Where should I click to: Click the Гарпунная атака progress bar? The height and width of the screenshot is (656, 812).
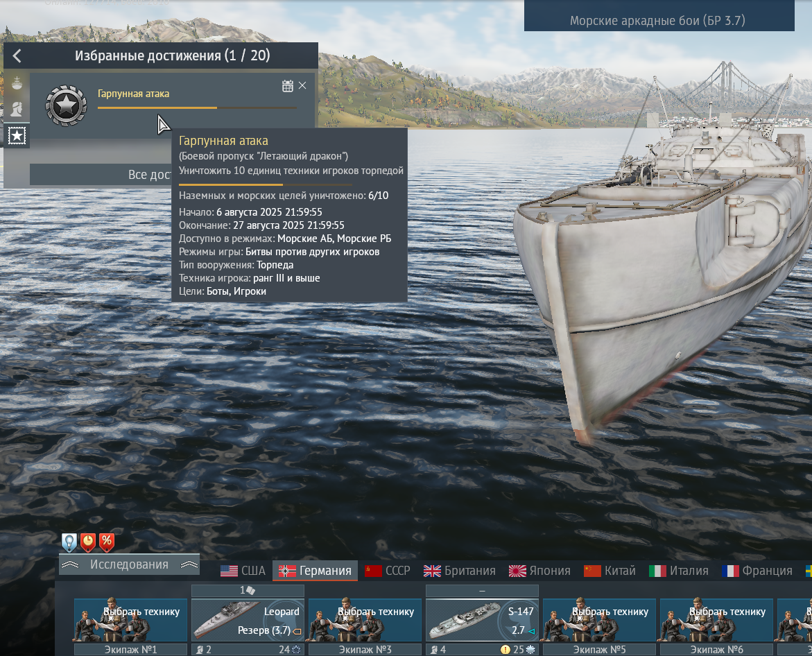pyautogui.click(x=198, y=107)
